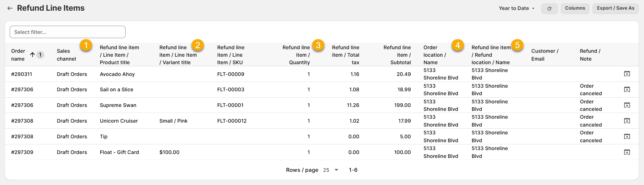Open details icon for the Tip row

627,137
